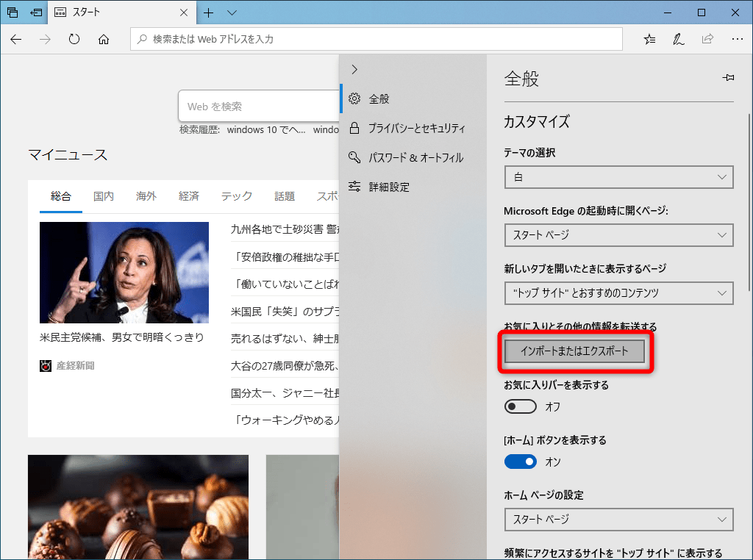Open 売れるはずない、紳士服 headline

pyautogui.click(x=285, y=339)
